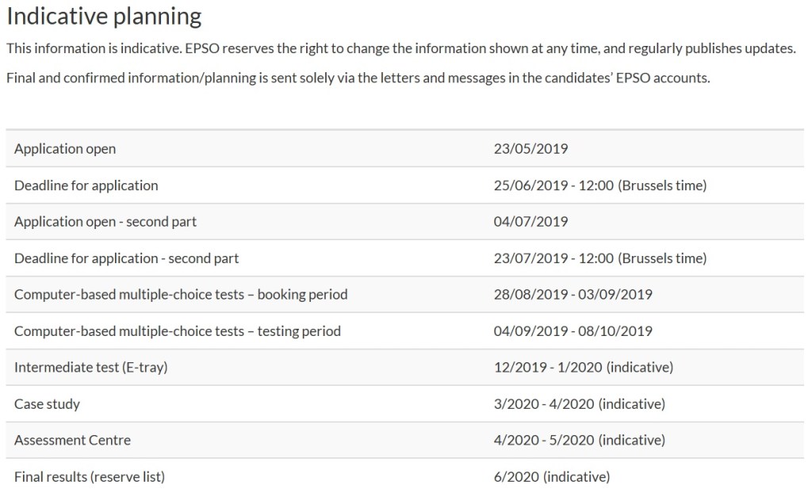812x504 pixels.
Task: Click the "Final results (reserve list)" label
Action: (90, 477)
